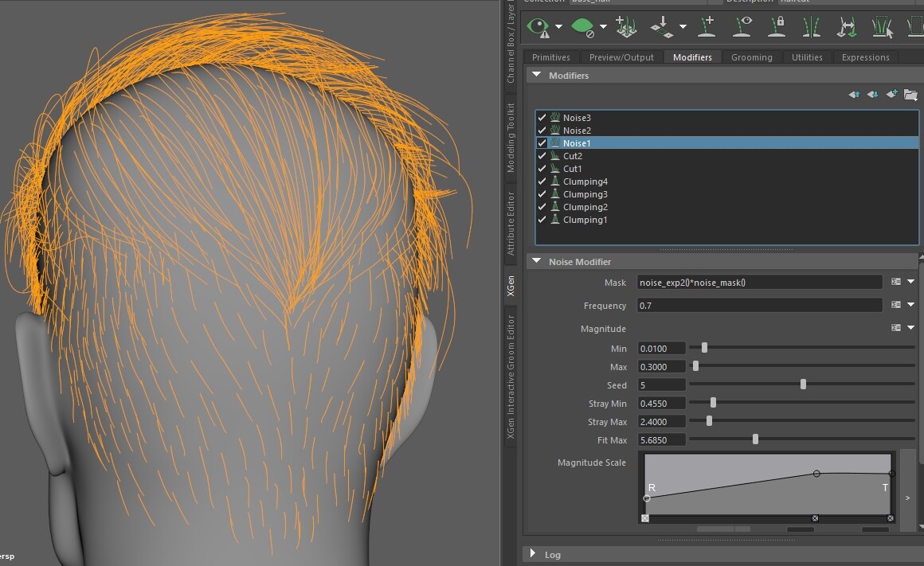Toggle the Cut1 modifier checkbox
This screenshot has width=924, height=566.
(542, 169)
